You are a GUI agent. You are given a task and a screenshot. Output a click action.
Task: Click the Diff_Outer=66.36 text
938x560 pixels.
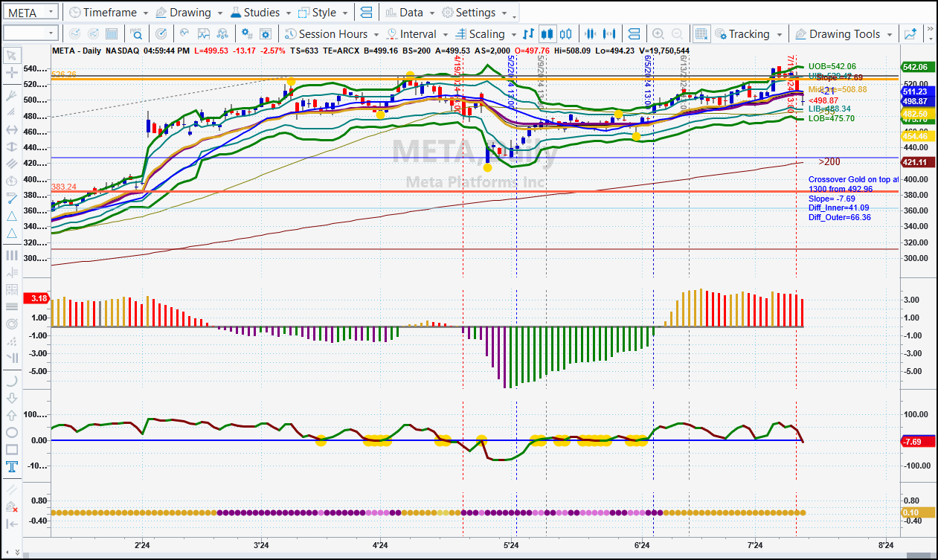(840, 217)
